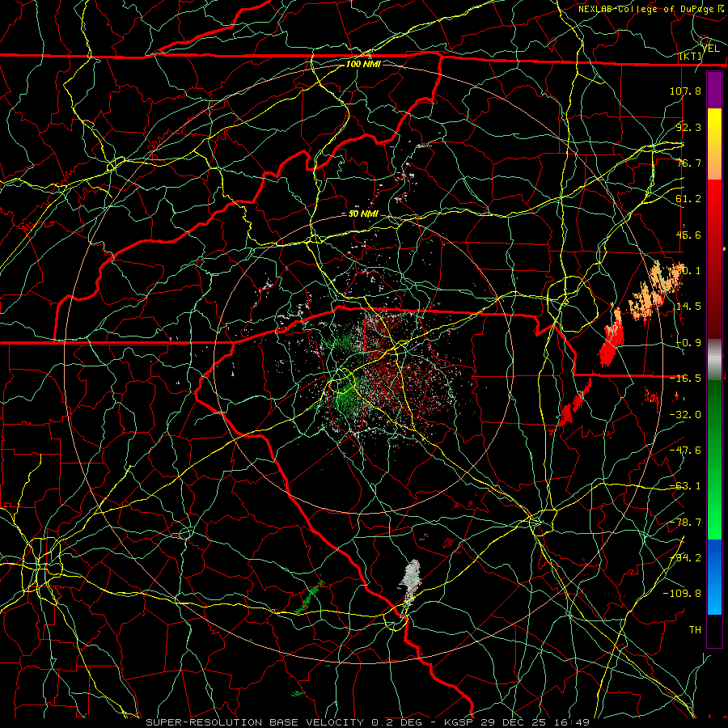This screenshot has height=728, width=728.
Task: Select the -47.6 scale label
Action: [x=685, y=451]
